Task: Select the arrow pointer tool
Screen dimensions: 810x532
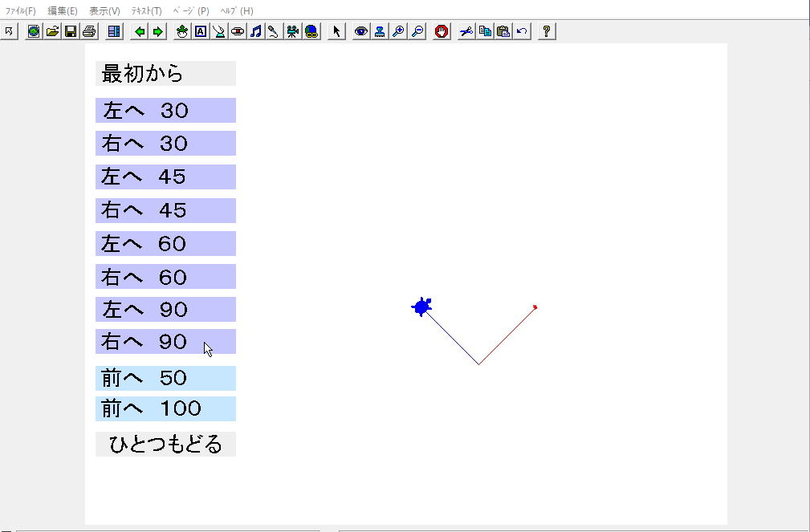Action: click(337, 31)
